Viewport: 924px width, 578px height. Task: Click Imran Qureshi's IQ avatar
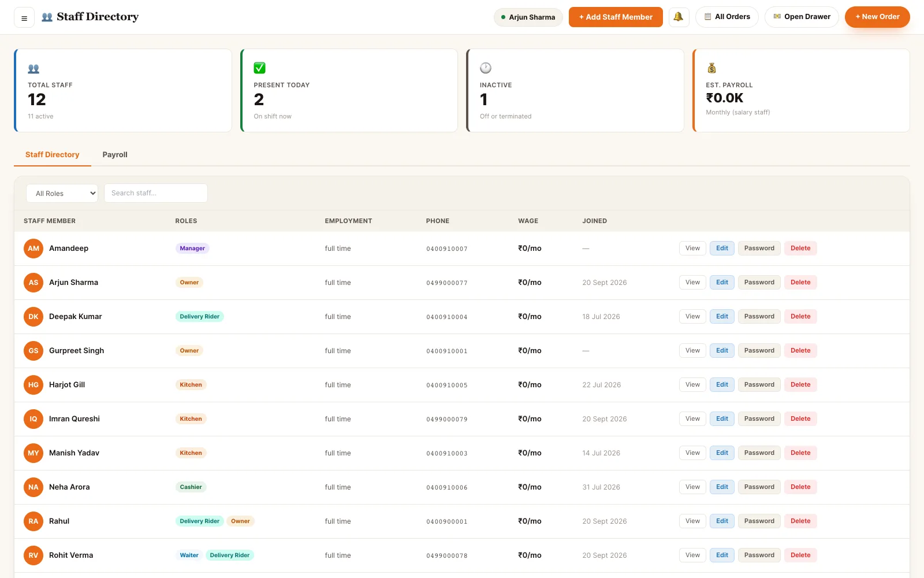point(33,419)
